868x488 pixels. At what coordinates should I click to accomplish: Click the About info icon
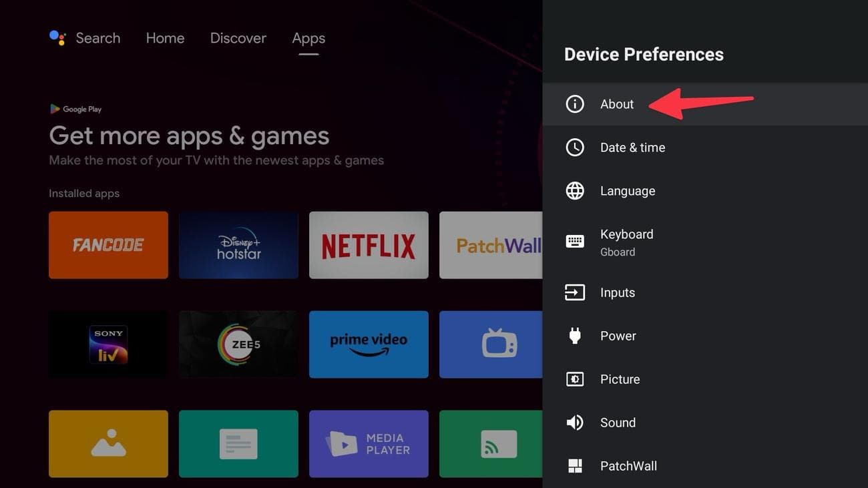coord(575,103)
